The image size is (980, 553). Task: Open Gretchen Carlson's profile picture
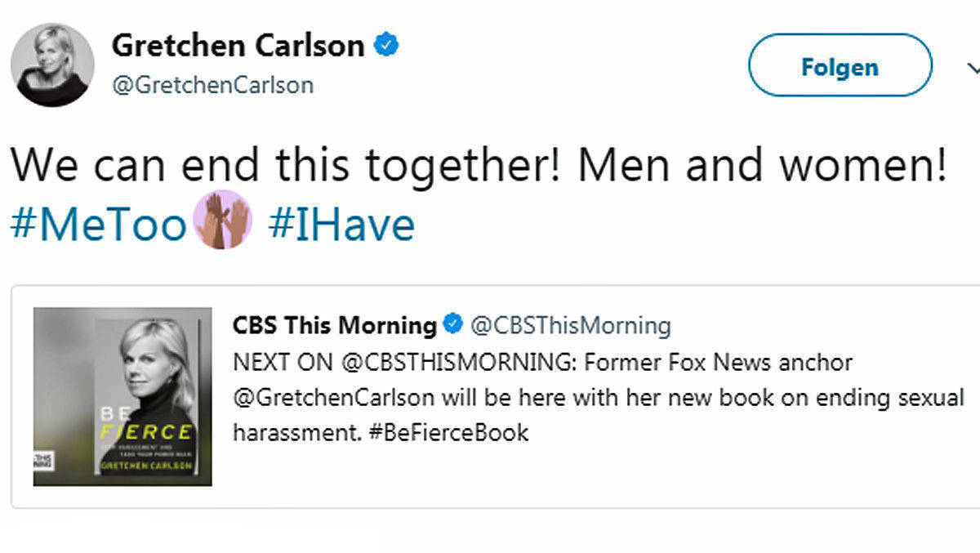point(52,65)
